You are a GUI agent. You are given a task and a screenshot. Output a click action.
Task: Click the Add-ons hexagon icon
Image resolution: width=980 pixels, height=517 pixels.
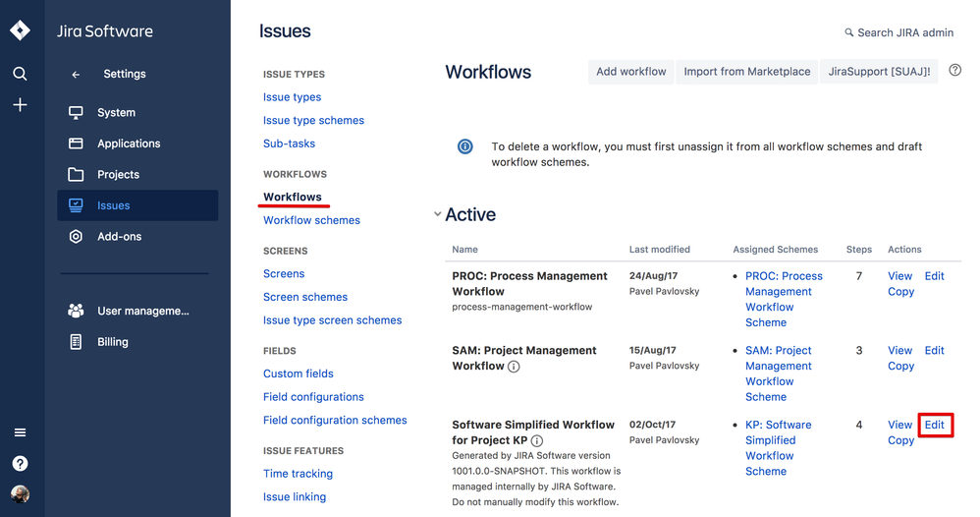tap(76, 237)
